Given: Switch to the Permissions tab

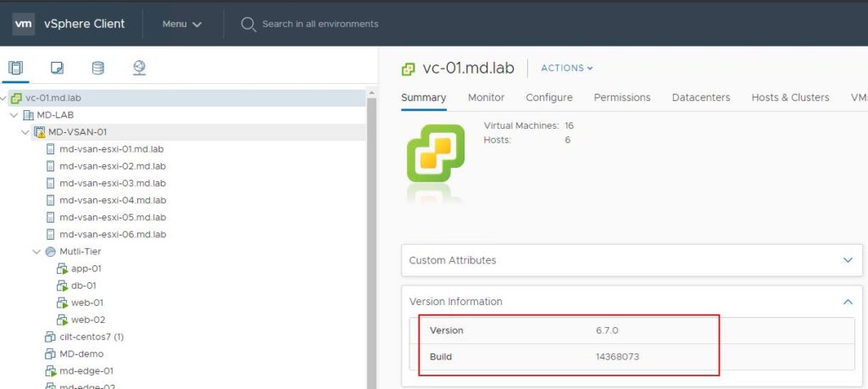Looking at the screenshot, I should [x=622, y=97].
